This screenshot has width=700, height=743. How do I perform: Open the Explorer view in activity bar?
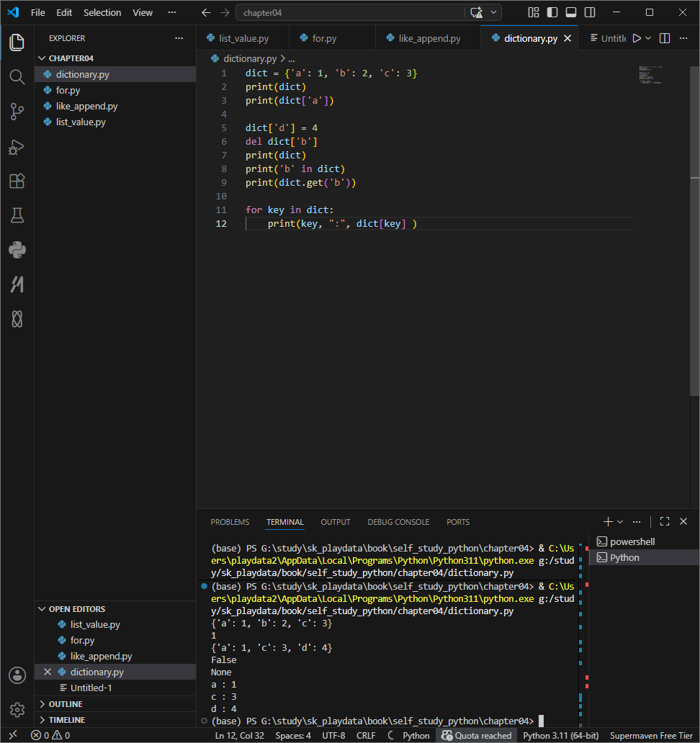pyautogui.click(x=17, y=42)
